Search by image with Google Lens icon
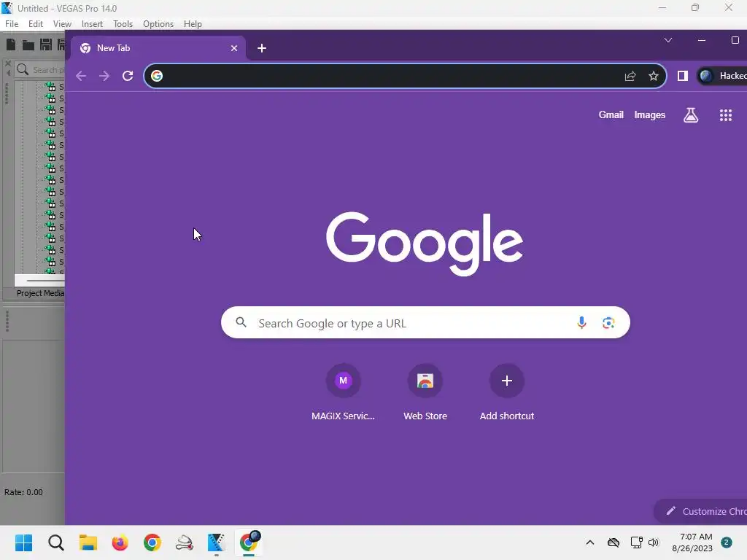747x560 pixels. point(608,323)
